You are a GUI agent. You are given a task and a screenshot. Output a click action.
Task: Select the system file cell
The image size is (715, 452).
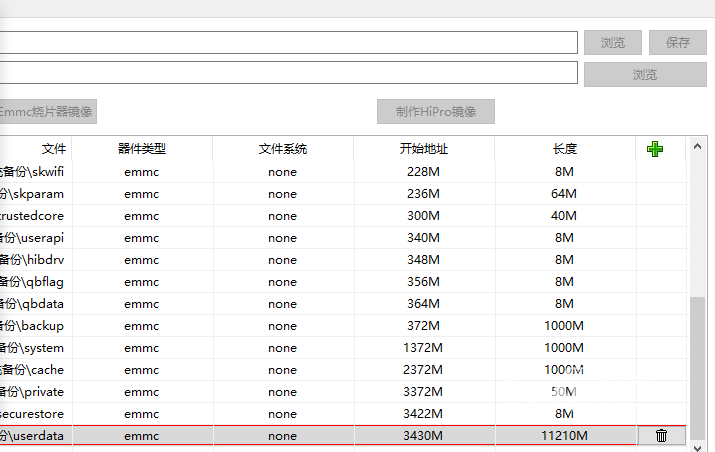click(x=36, y=348)
